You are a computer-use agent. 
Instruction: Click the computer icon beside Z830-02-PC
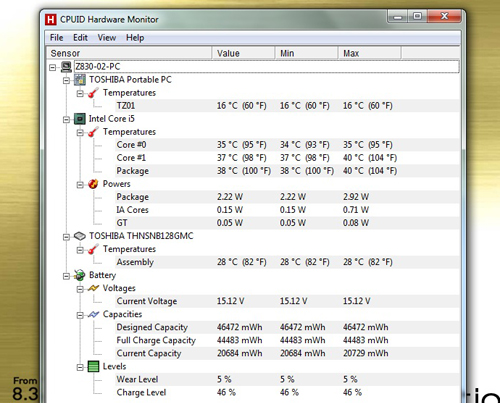[66, 67]
